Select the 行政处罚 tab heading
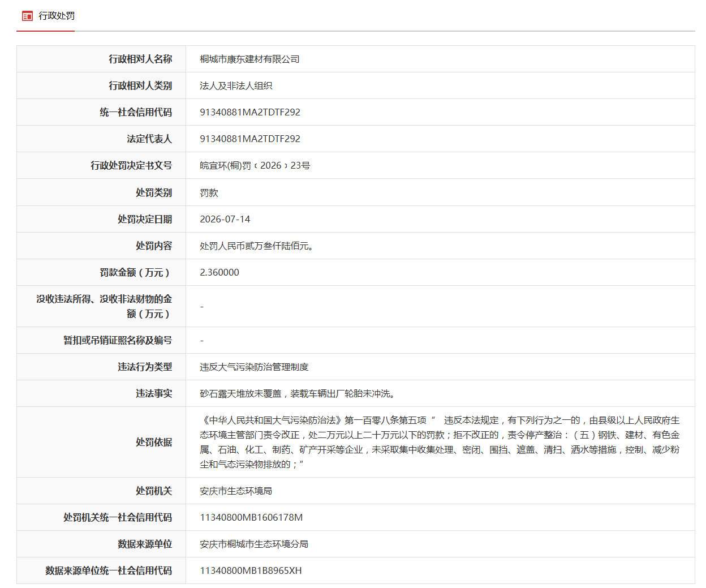 [x=57, y=16]
